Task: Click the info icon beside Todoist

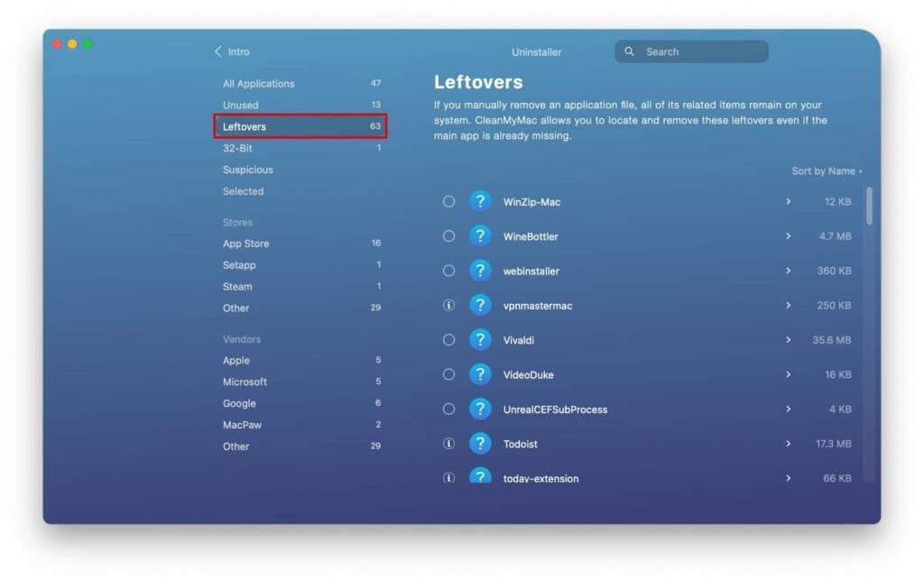Action: [448, 444]
